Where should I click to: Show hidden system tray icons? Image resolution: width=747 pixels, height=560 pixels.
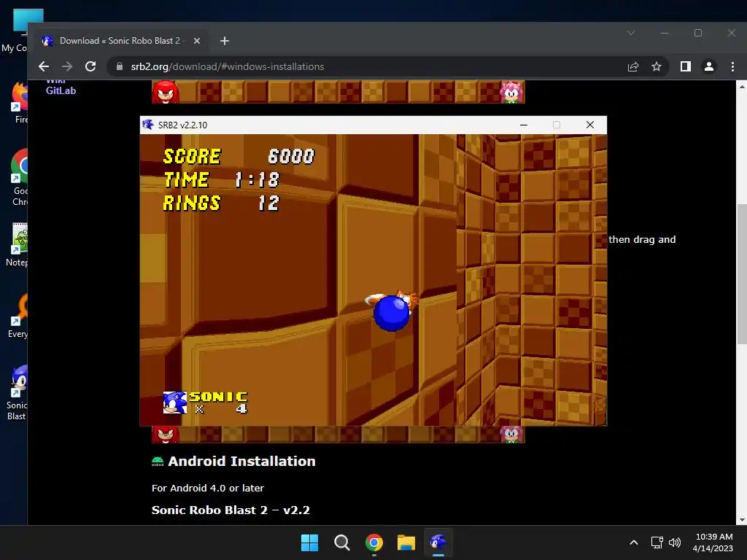(x=634, y=542)
